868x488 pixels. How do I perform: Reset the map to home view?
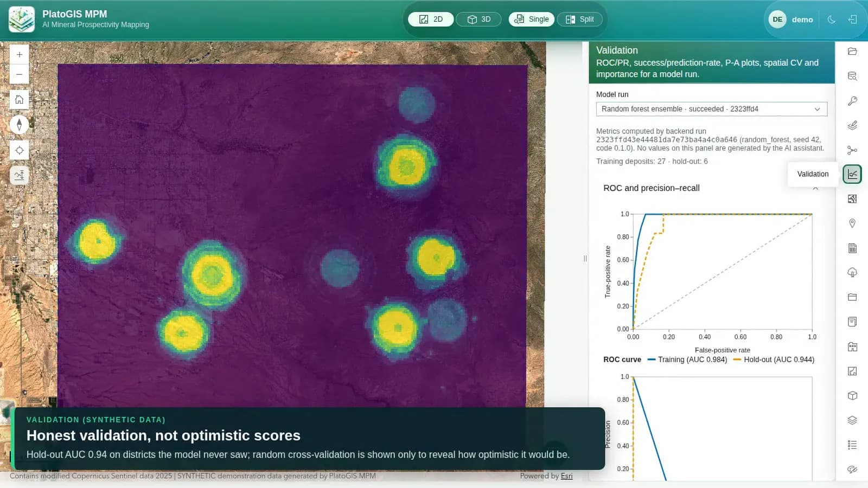(x=20, y=100)
